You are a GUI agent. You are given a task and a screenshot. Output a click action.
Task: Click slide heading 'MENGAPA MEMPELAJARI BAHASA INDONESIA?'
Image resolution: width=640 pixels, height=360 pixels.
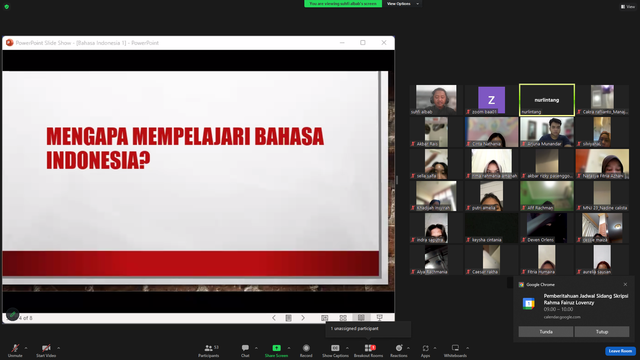click(x=185, y=148)
